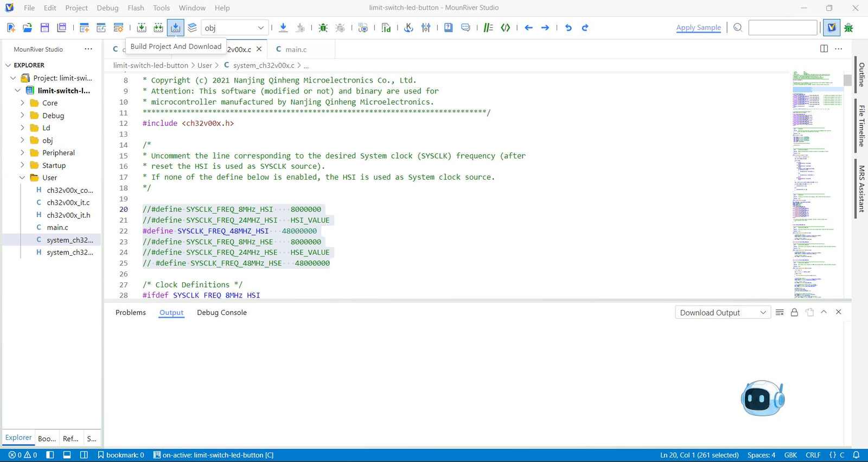Open the Project menu
868x462 pixels.
(76, 8)
